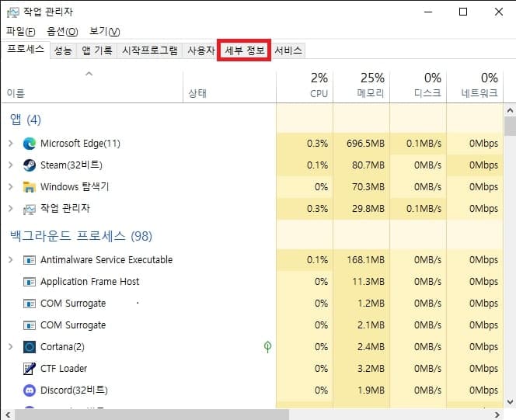Click the CTF Loader icon

pos(30,369)
